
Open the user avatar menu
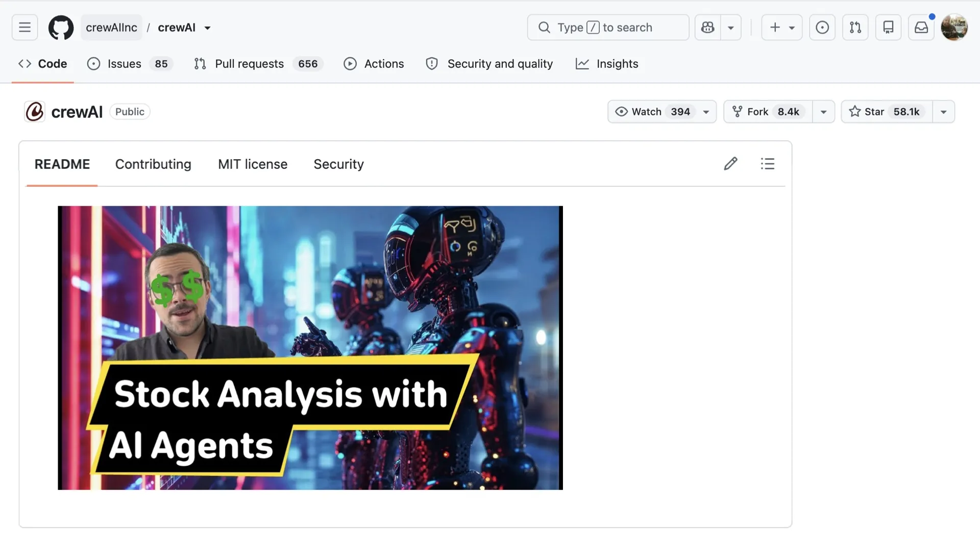coord(954,28)
